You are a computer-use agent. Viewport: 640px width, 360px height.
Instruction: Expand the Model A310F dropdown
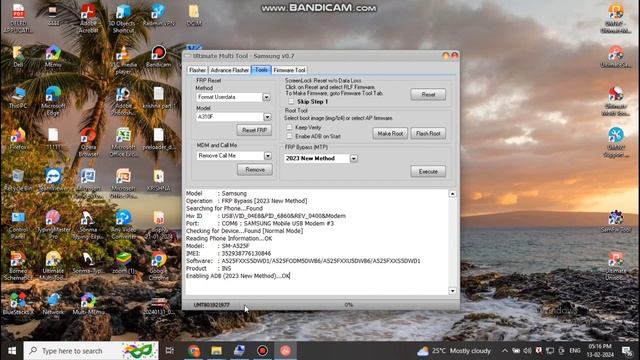click(x=267, y=117)
